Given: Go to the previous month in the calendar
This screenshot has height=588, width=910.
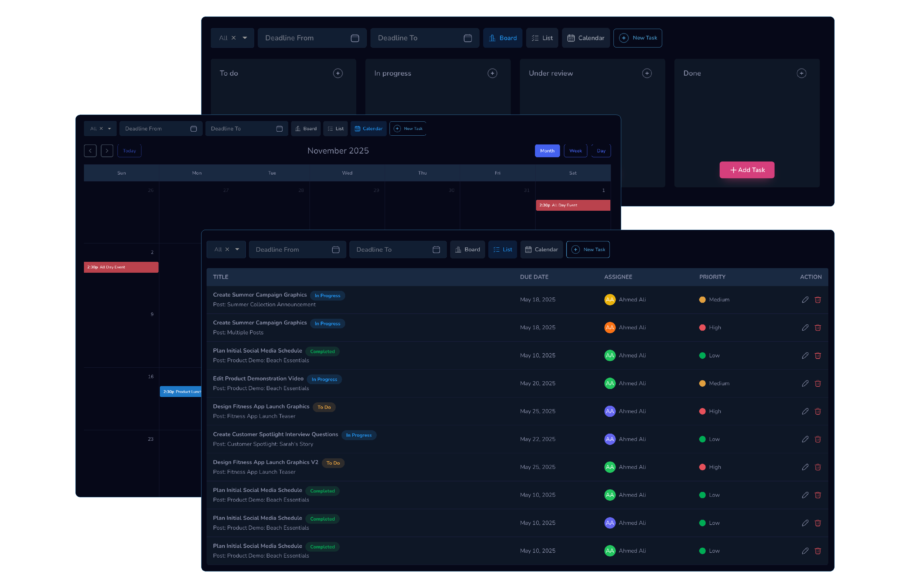Looking at the screenshot, I should [90, 150].
